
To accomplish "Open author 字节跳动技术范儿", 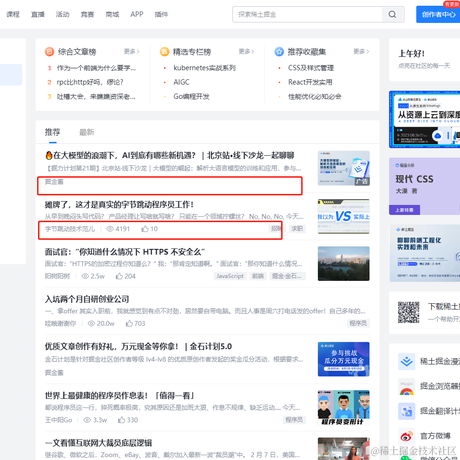I will point(70,229).
